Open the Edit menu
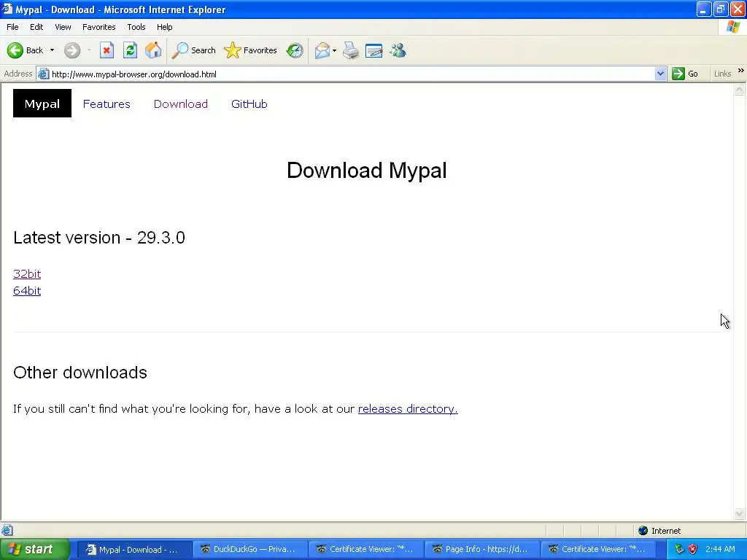The height and width of the screenshot is (560, 747). tap(36, 27)
